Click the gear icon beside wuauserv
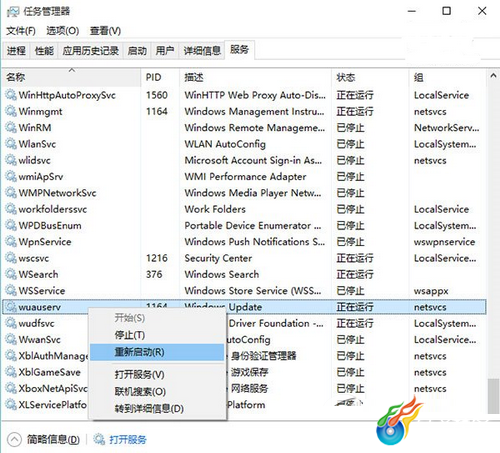Screen dimensions: 500x453 point(11,307)
